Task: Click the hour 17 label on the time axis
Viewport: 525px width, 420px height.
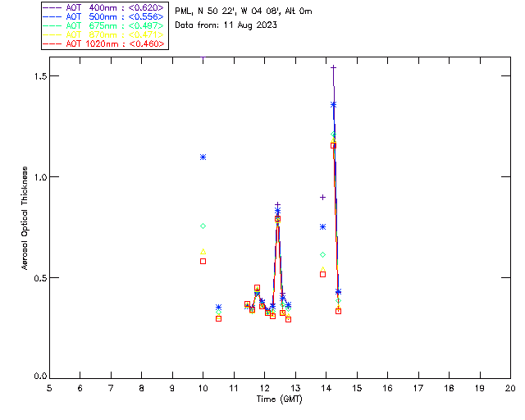Action: [418, 388]
